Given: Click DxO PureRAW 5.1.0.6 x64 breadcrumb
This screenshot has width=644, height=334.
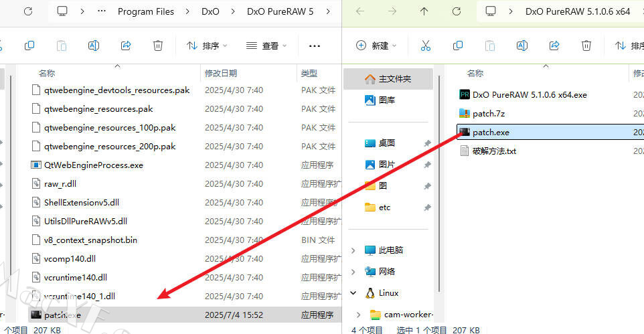Looking at the screenshot, I should (x=578, y=11).
